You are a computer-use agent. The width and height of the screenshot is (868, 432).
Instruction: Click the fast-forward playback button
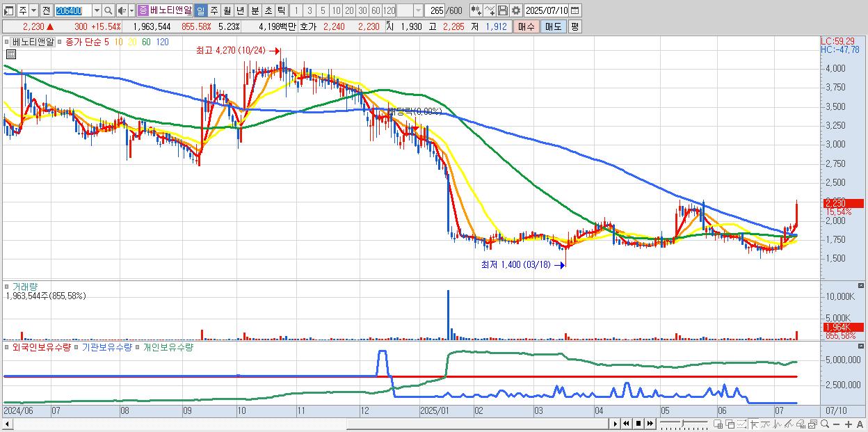[x=650, y=424]
